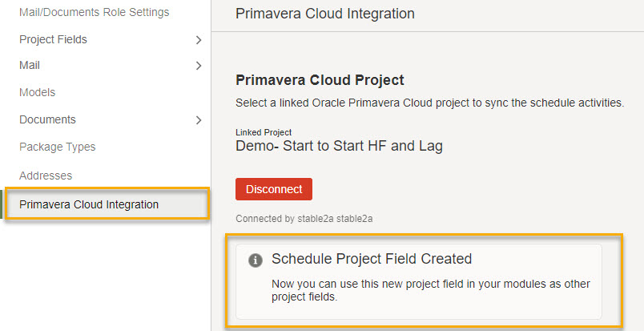644x331 pixels.
Task: Click the Connected by stable2a text
Action: click(304, 219)
